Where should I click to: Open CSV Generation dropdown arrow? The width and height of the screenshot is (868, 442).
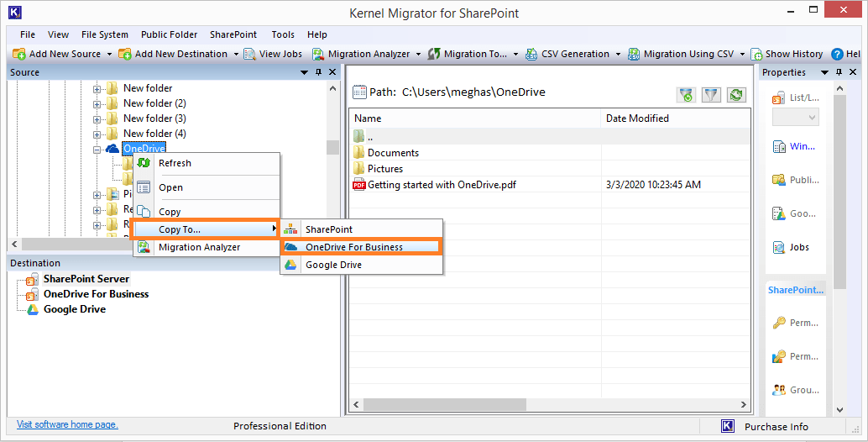[x=618, y=55]
